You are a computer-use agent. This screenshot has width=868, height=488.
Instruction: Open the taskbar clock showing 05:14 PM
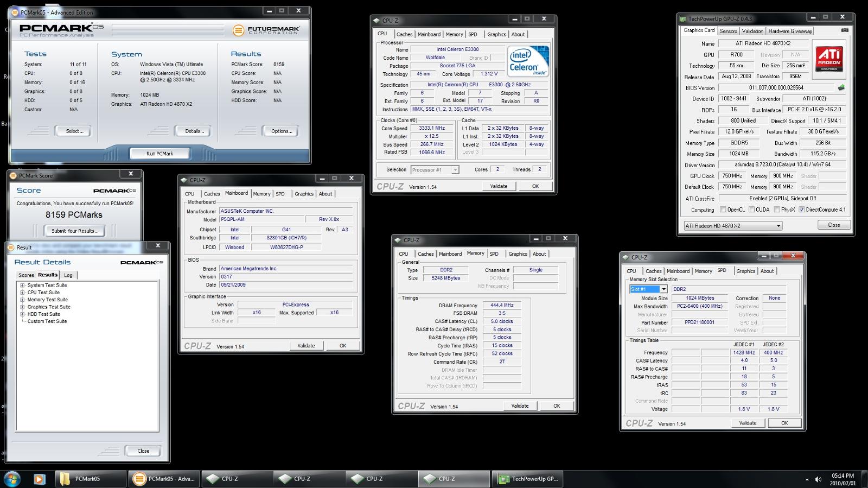pyautogui.click(x=843, y=479)
